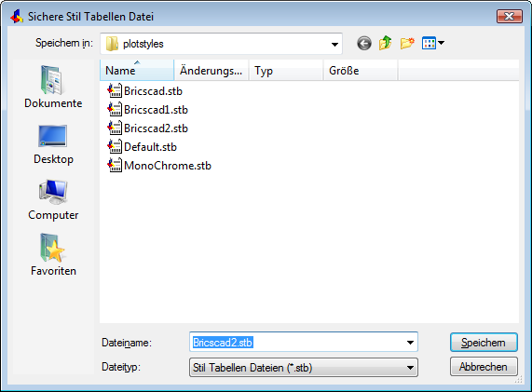This screenshot has width=532, height=392.
Task: Select the Default.stb file
Action: point(143,147)
